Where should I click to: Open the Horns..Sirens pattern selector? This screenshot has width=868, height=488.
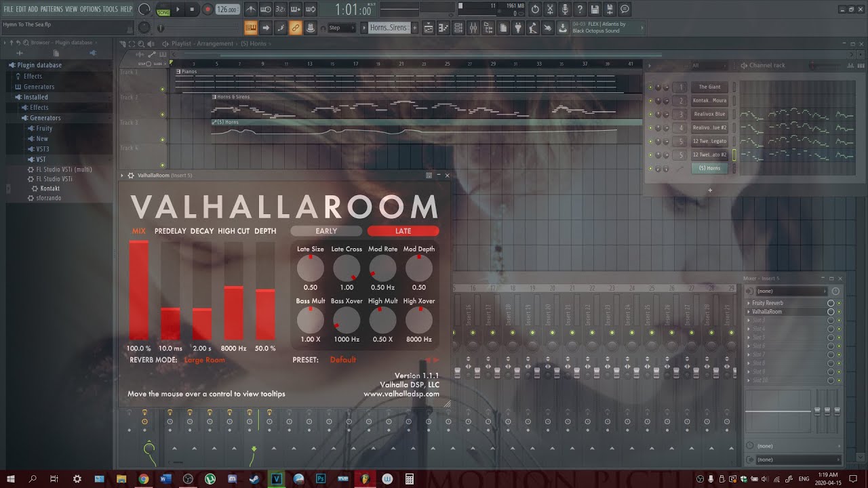pos(389,28)
